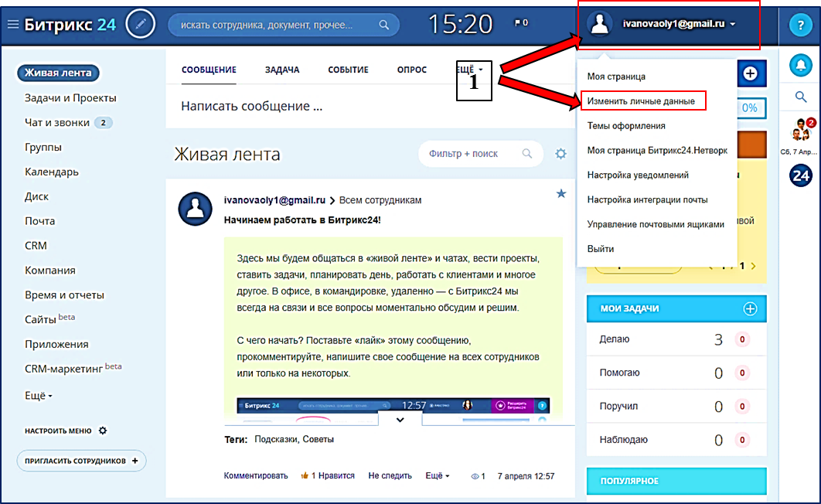Image resolution: width=821 pixels, height=504 pixels.
Task: Open the Подсказки tag
Action: 277,439
